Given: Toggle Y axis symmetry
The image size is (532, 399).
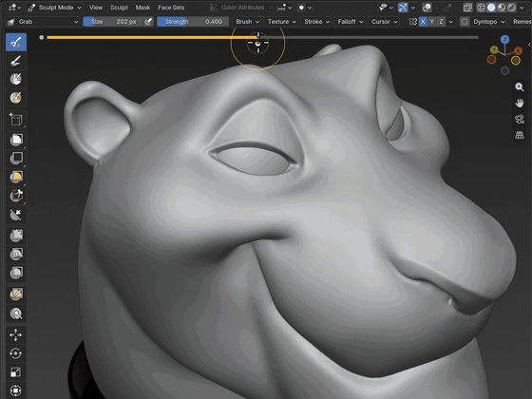Looking at the screenshot, I should [432, 22].
